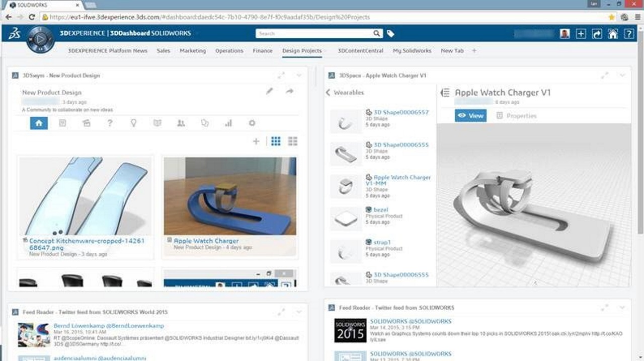Click the share arrow icon in top bar
Image resolution: width=644 pixels, height=361 pixels.
click(597, 34)
